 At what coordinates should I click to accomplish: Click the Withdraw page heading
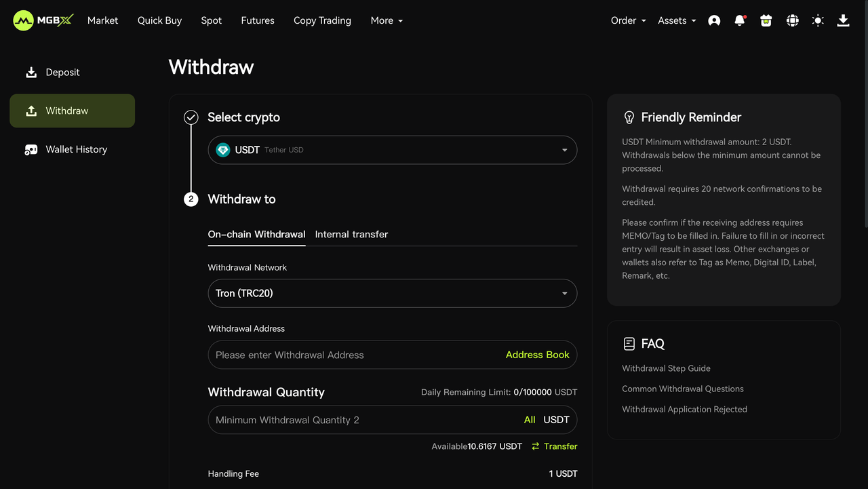211,67
